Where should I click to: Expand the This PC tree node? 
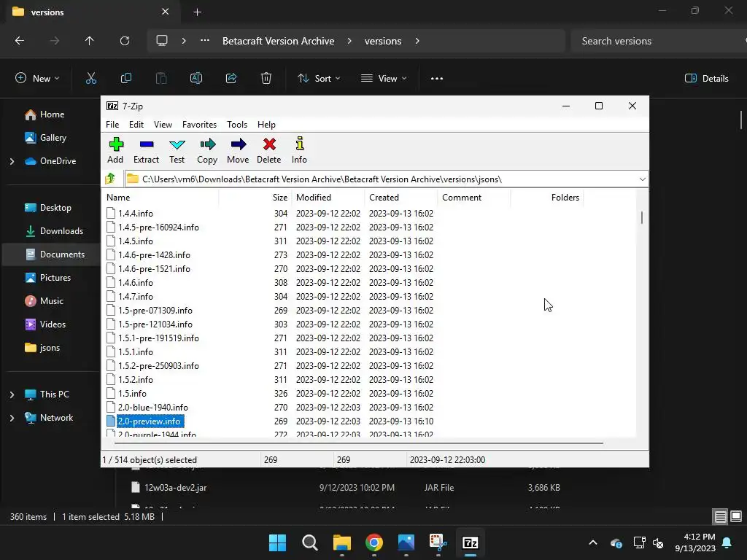(12, 394)
